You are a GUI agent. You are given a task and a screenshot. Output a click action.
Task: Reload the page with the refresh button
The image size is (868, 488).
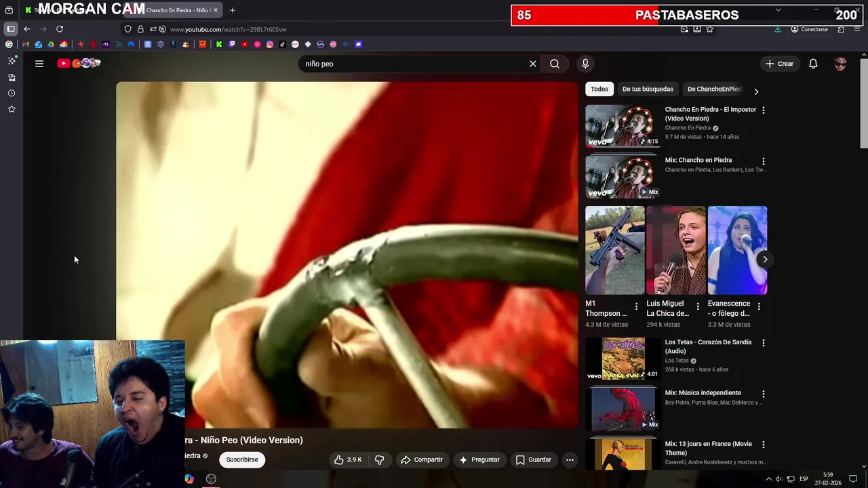click(x=60, y=29)
